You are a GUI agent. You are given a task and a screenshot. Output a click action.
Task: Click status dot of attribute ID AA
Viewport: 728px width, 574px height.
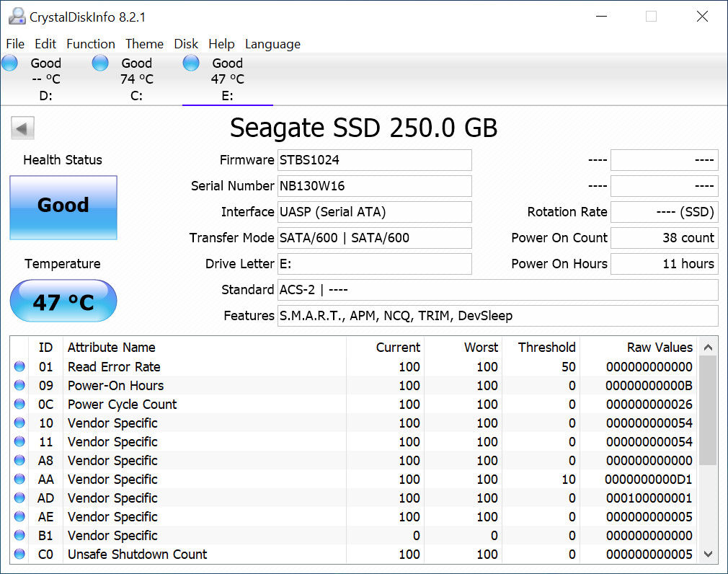(x=19, y=479)
